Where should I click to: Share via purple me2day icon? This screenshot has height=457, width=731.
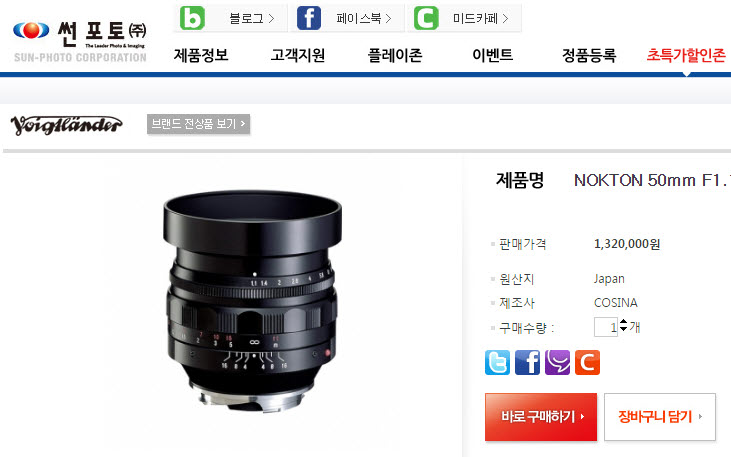pos(557,362)
